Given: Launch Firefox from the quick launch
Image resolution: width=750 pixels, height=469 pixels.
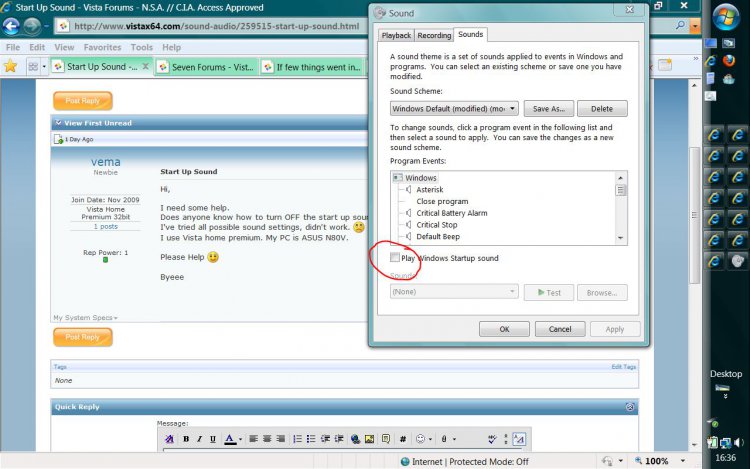Looking at the screenshot, I should pyautogui.click(x=728, y=60).
